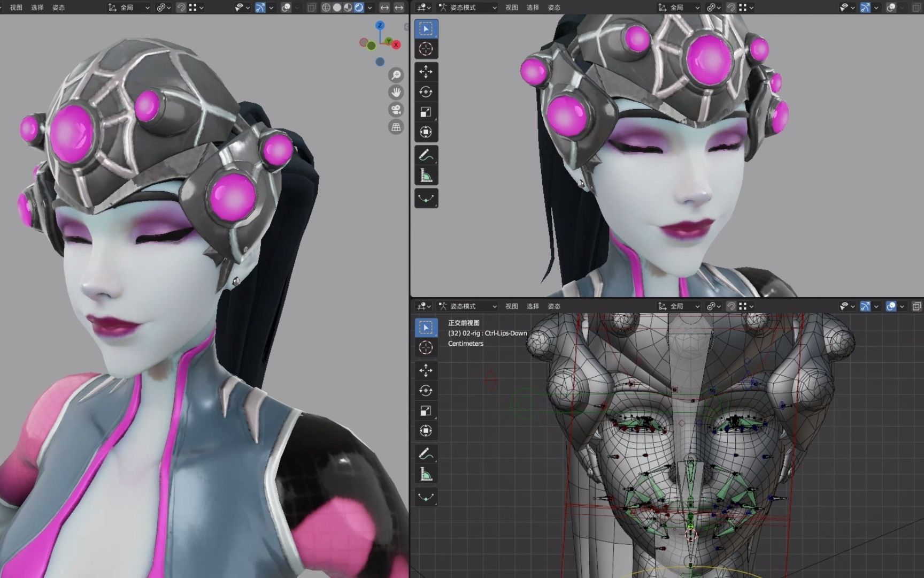Image resolution: width=924 pixels, height=578 pixels.
Task: Open 视图 menu in left viewport header
Action: (16, 7)
